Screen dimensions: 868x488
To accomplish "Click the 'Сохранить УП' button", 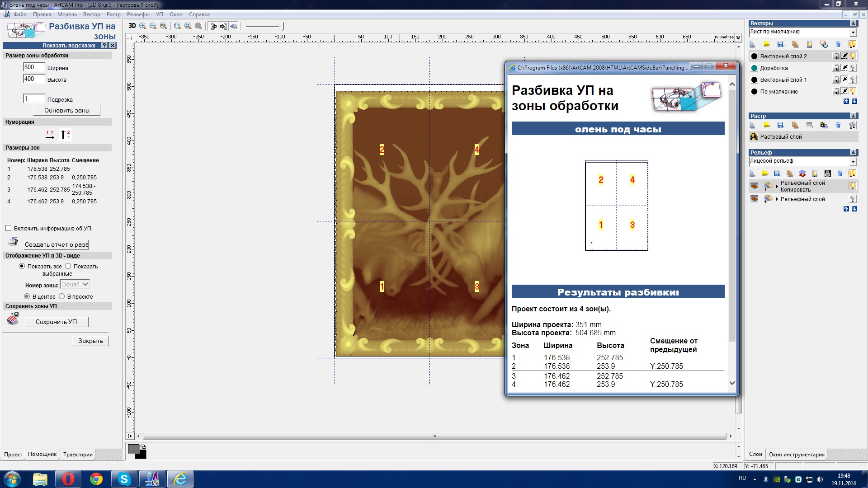I will (56, 322).
